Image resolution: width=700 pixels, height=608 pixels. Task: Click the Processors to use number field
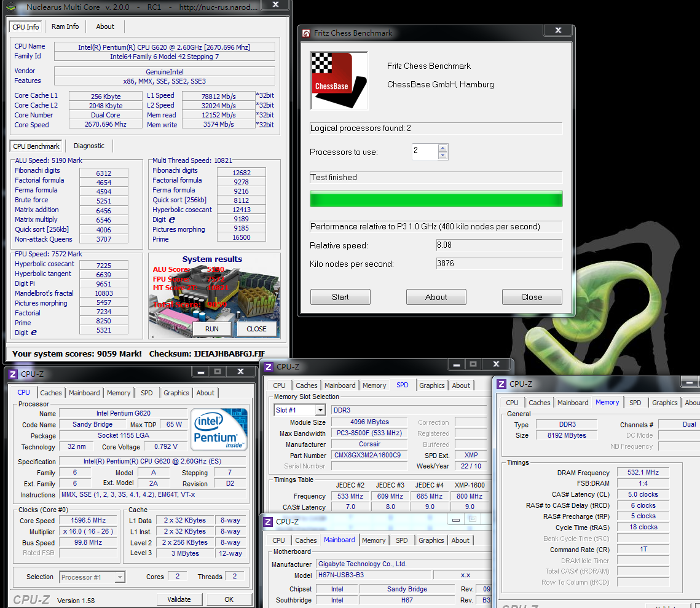pos(425,152)
